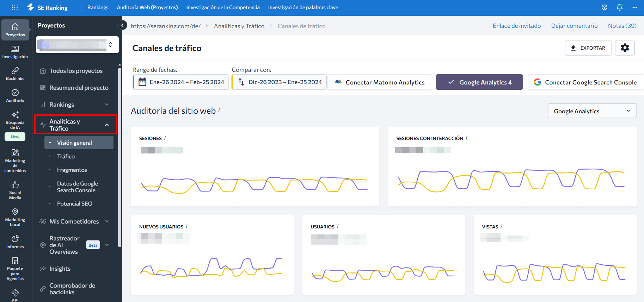Open Investigación de la Competencia tab

tap(223, 7)
